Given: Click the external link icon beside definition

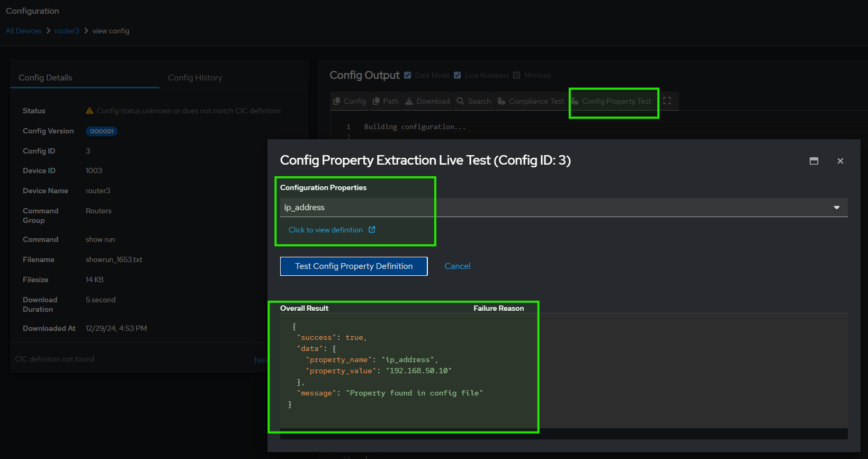Looking at the screenshot, I should tap(372, 230).
